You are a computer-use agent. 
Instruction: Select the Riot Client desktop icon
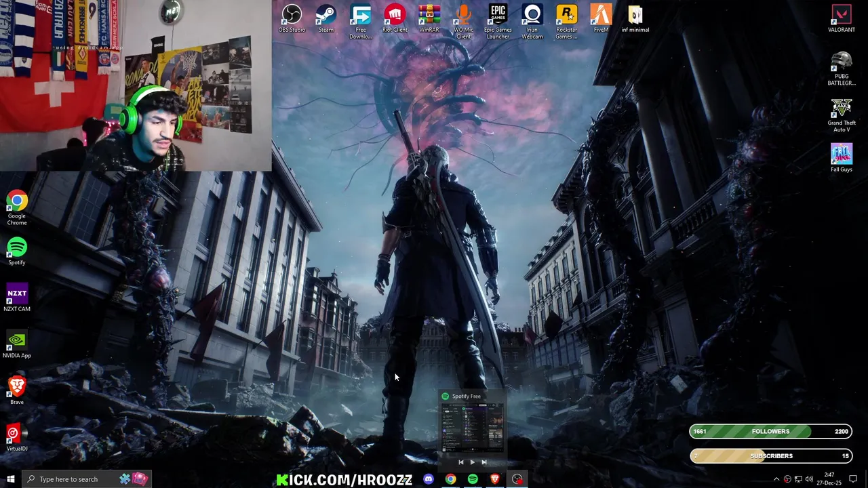395,19
